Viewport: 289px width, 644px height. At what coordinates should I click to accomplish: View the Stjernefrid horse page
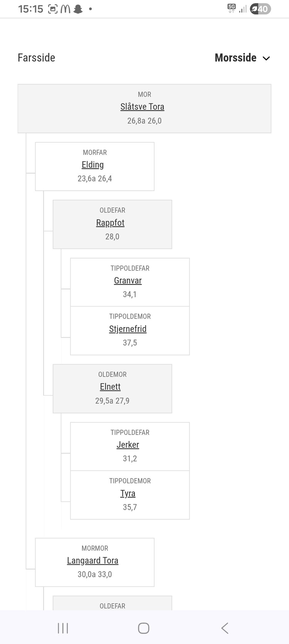pyautogui.click(x=128, y=329)
